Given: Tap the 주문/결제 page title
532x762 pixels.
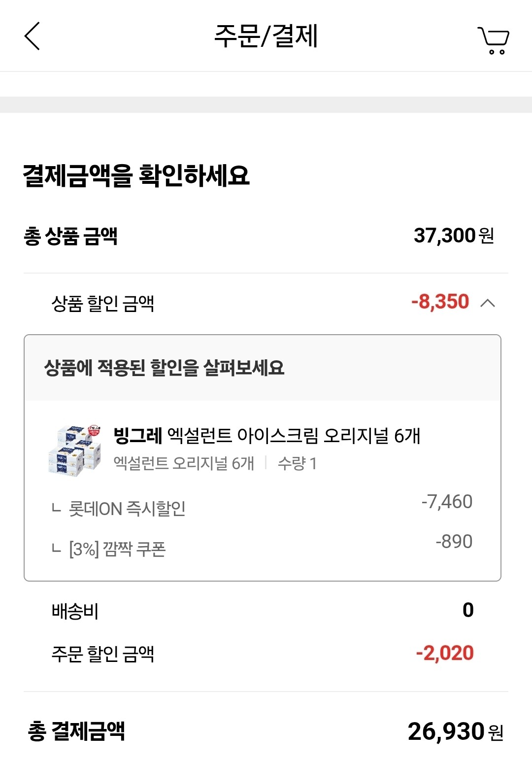Looking at the screenshot, I should 266,36.
